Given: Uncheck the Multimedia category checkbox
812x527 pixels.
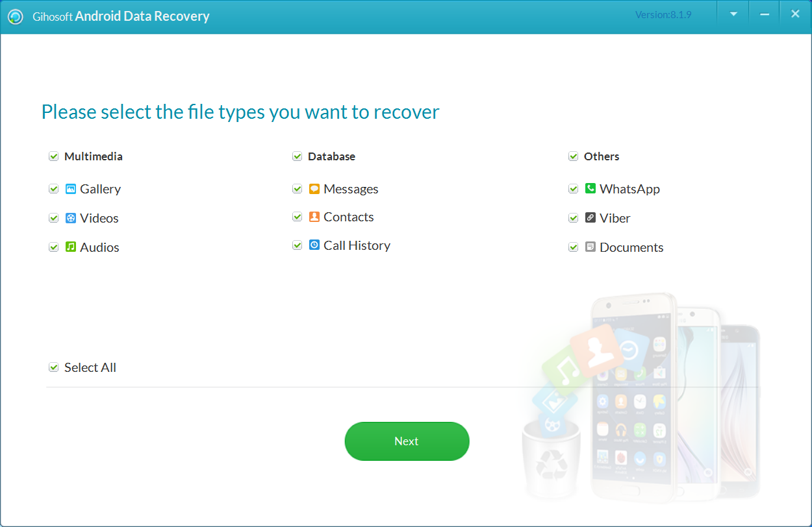Looking at the screenshot, I should [x=54, y=156].
